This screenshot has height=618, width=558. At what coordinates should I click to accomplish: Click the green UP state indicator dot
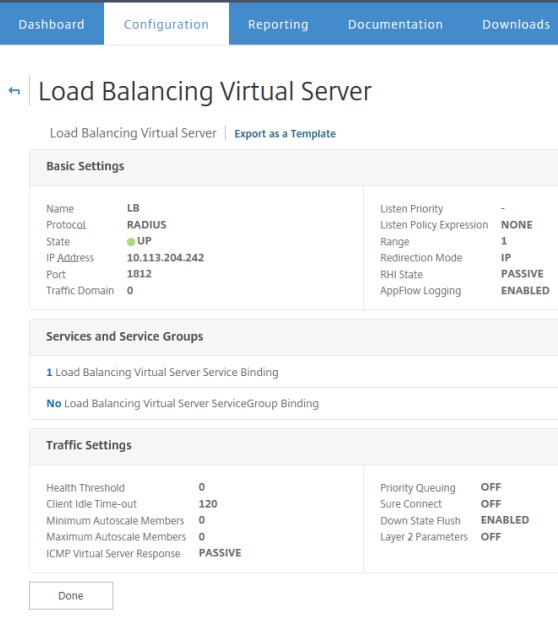[131, 242]
